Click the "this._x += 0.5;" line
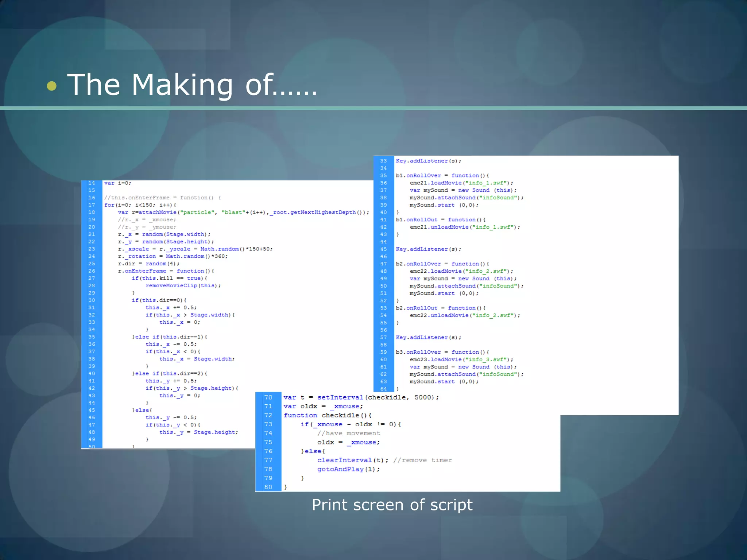This screenshot has width=747, height=560. 171,307
